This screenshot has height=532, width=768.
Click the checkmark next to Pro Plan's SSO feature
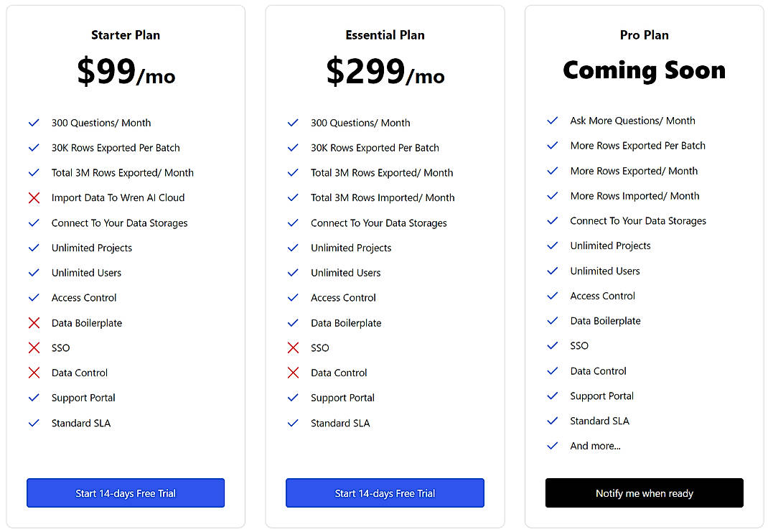tap(552, 345)
